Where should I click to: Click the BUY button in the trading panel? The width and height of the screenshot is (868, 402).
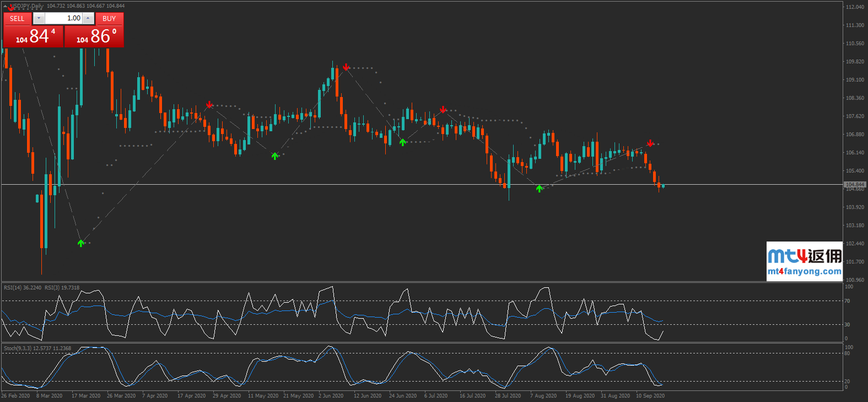(x=109, y=18)
